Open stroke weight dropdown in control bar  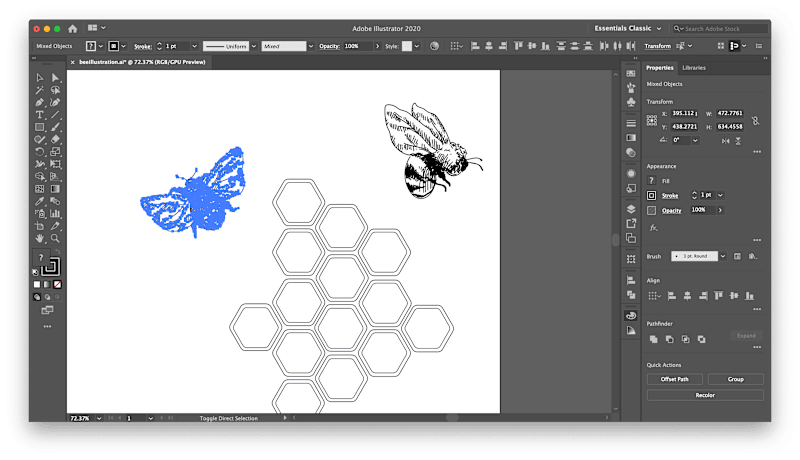[x=194, y=46]
